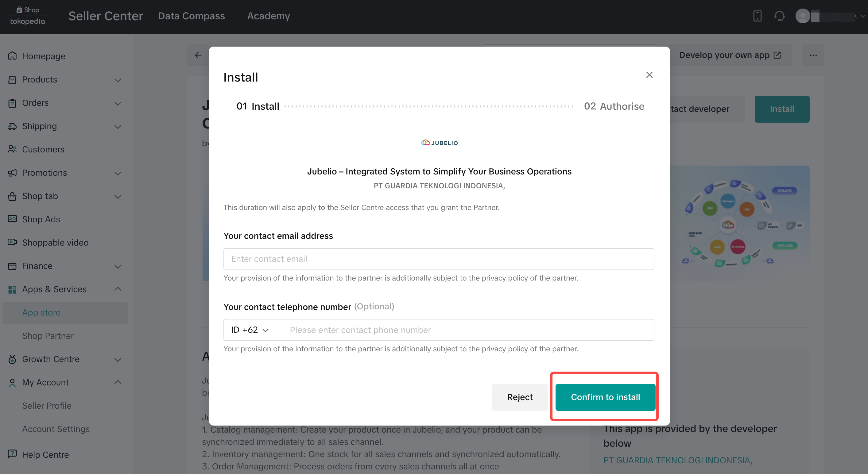868x474 pixels.
Task: Click the Reject button
Action: (x=520, y=397)
